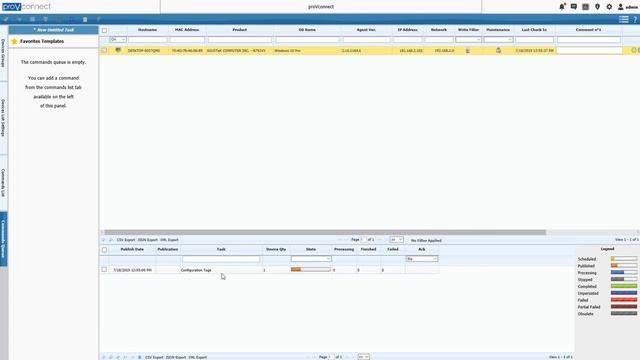Open the Maintenance filter dropdown
Screen dimensions: 640x360
(498, 40)
